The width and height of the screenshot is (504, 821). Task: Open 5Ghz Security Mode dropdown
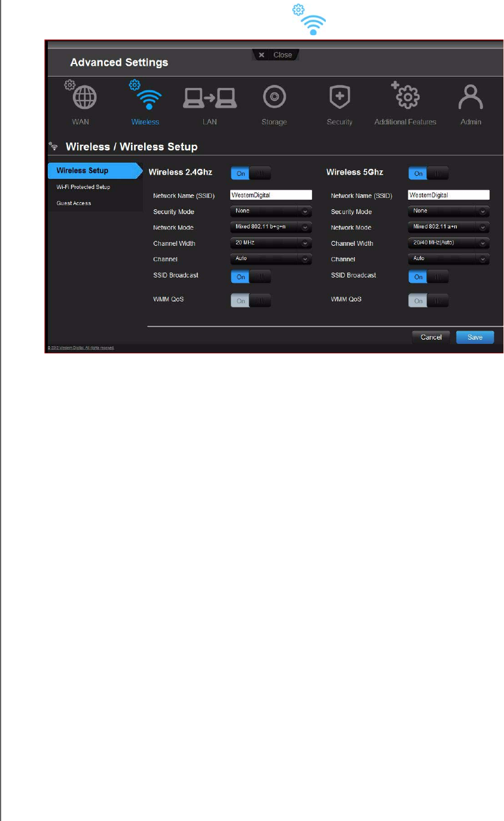click(x=448, y=211)
